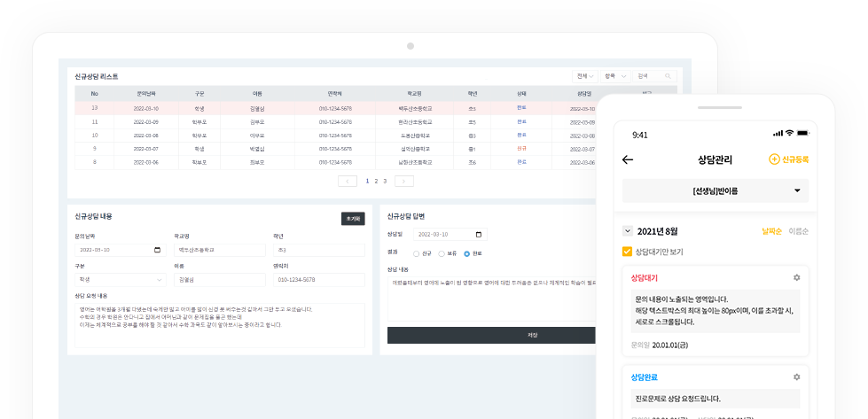Tap the 신규등록 plus button
Image resolution: width=868 pixels, height=419 pixels.
(x=789, y=159)
